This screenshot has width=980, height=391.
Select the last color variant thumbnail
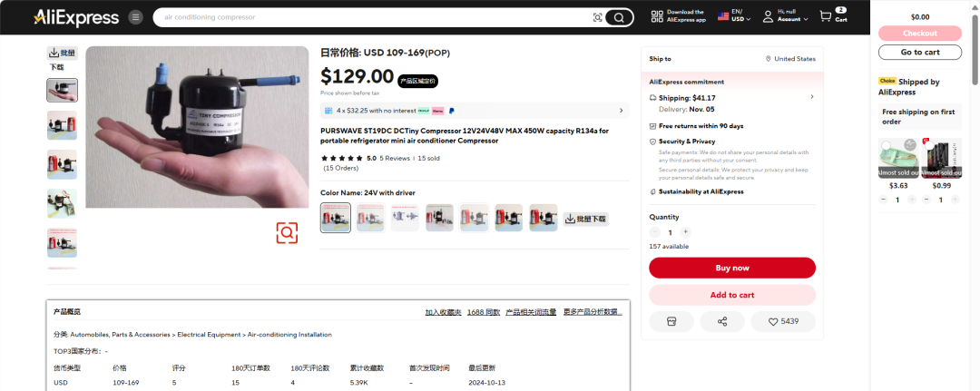(x=544, y=218)
